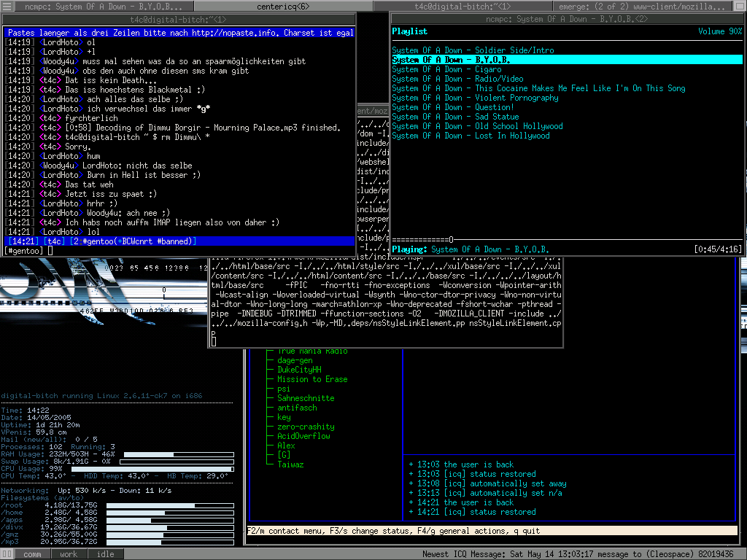Switch to the comm workspace
This screenshot has width=747, height=560.
point(32,554)
